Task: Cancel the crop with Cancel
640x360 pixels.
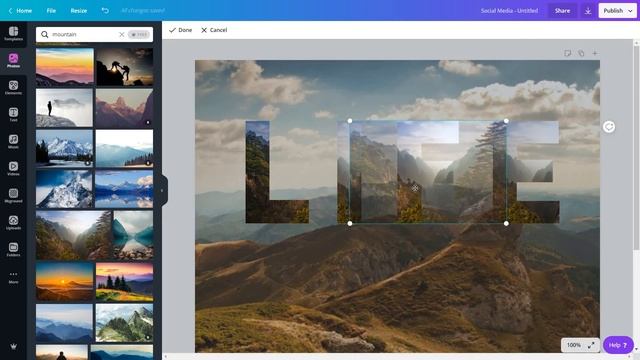Action: tap(214, 30)
